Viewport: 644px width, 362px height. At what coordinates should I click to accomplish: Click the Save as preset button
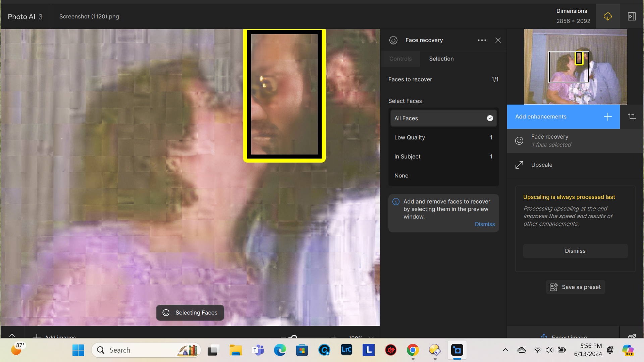pyautogui.click(x=575, y=287)
